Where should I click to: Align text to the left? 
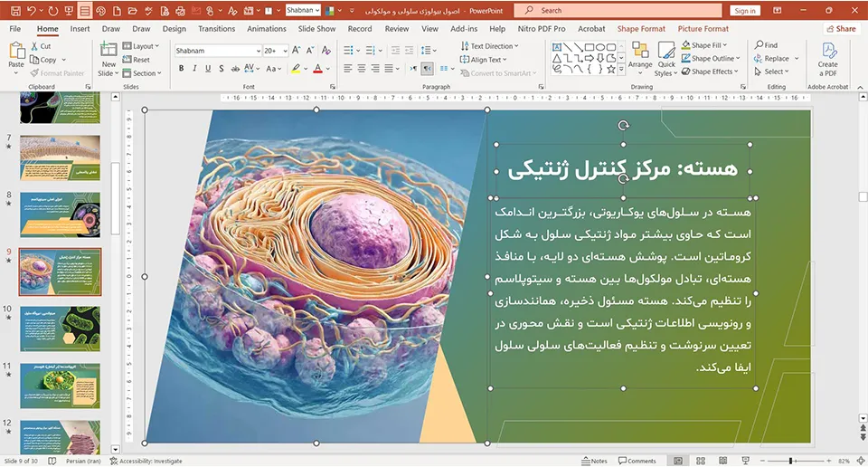tap(347, 68)
